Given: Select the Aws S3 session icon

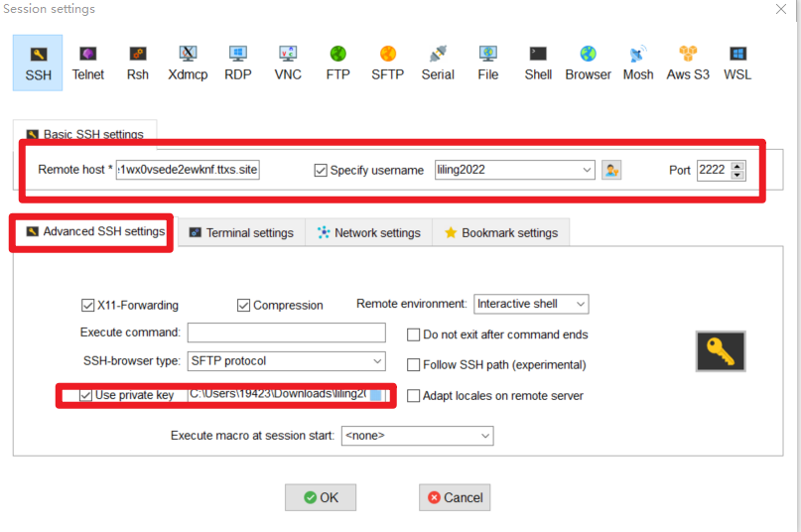Looking at the screenshot, I should [x=688, y=63].
